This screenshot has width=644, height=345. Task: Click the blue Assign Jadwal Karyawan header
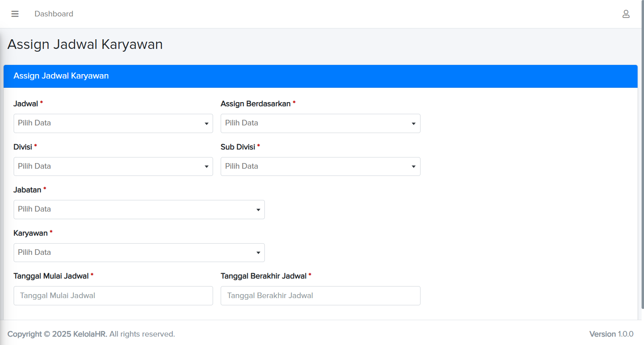tap(320, 76)
